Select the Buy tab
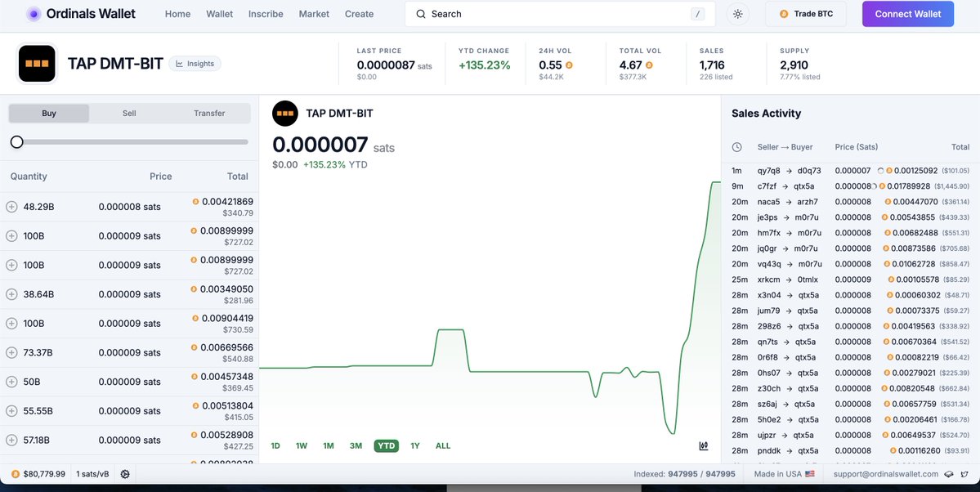The height and width of the screenshot is (492, 980). point(49,113)
